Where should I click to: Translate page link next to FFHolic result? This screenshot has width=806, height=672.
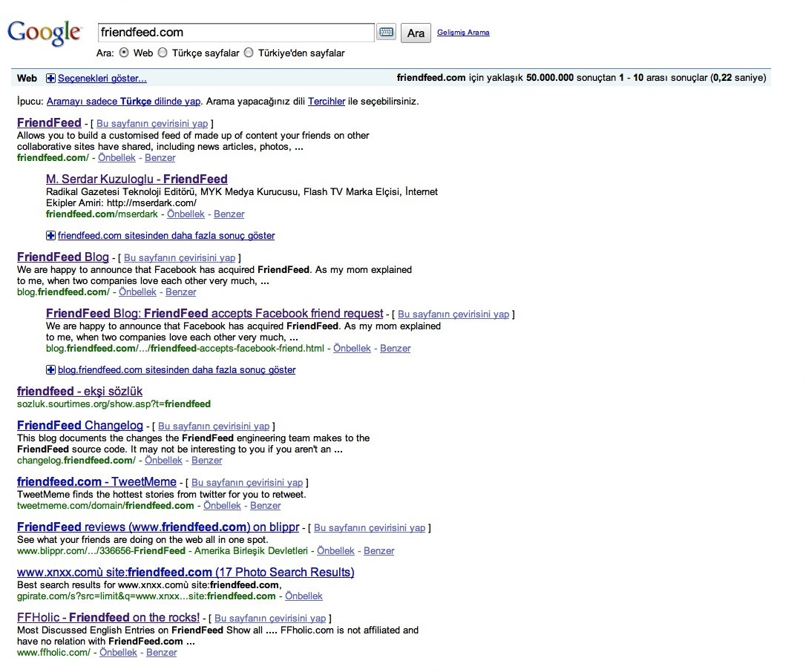click(270, 618)
